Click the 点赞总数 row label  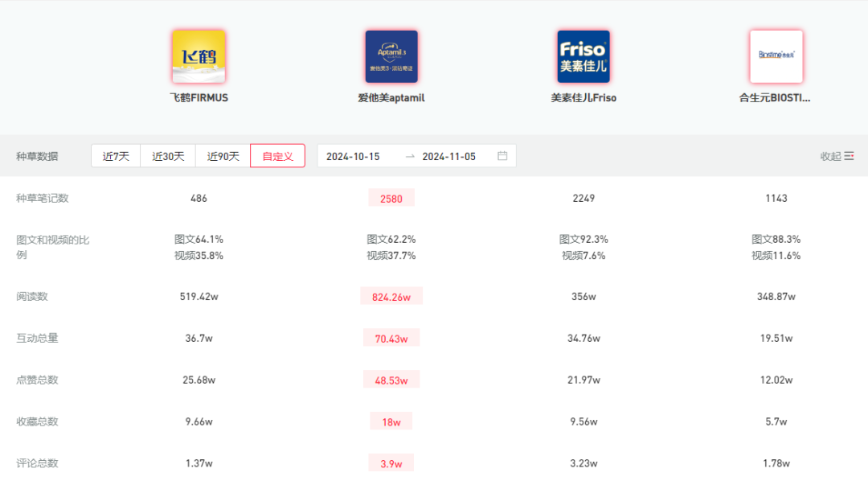[37, 380]
